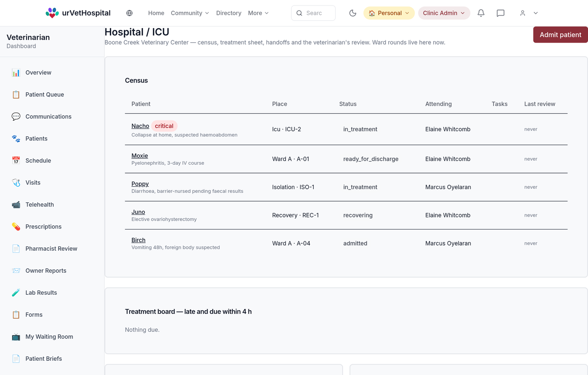The image size is (588, 375).
Task: Expand the More menu dropdown
Action: click(258, 13)
